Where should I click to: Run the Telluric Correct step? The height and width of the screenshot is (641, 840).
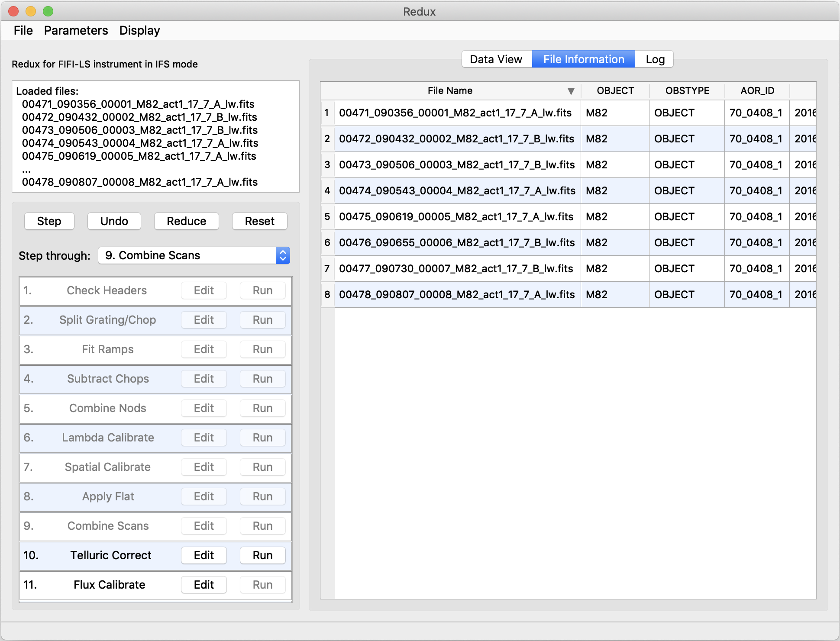(262, 555)
